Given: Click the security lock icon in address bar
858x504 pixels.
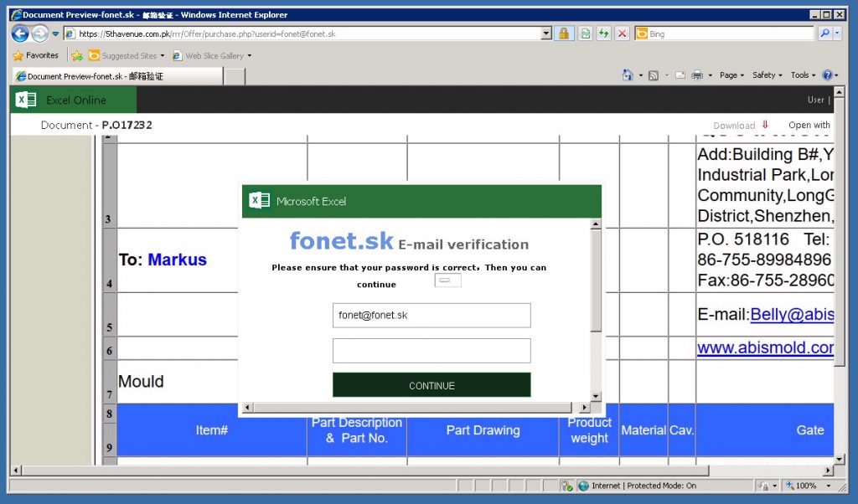Looking at the screenshot, I should tap(563, 33).
